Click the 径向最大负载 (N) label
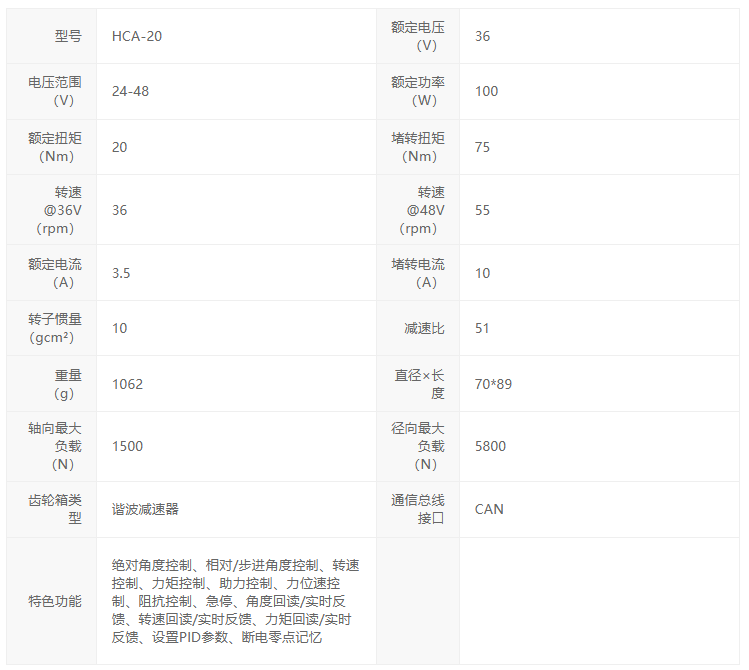 pyautogui.click(x=418, y=447)
